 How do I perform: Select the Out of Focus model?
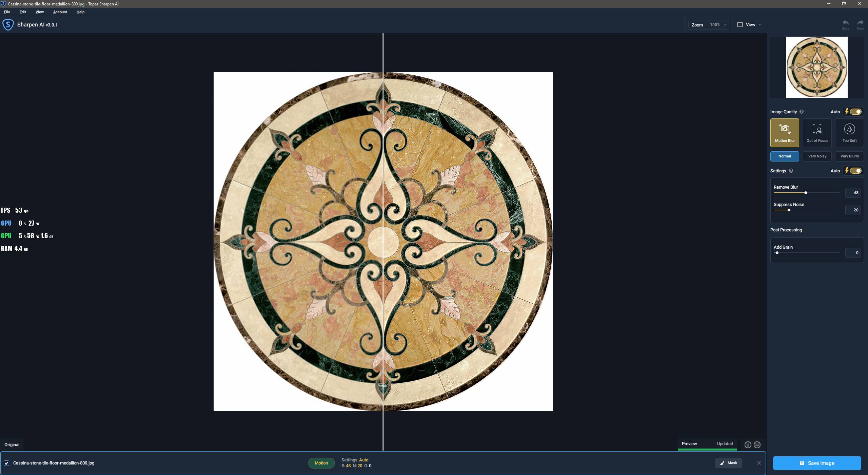(x=817, y=133)
